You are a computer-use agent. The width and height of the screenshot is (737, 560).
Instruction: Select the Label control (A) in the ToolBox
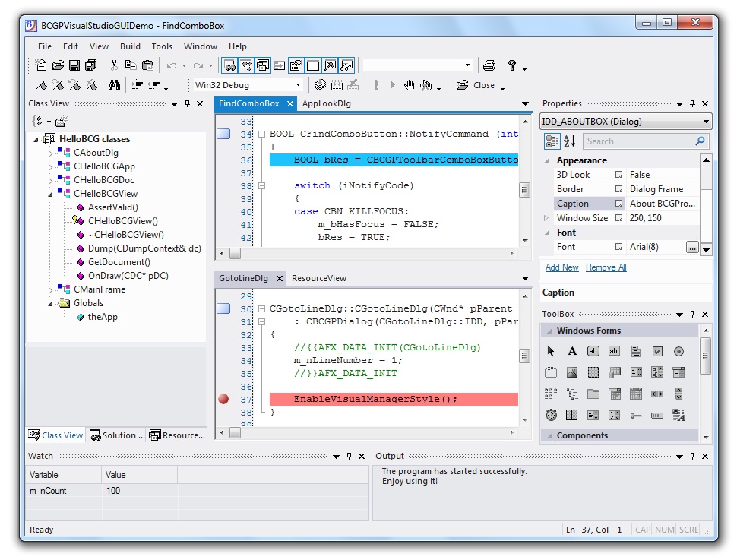coord(573,351)
